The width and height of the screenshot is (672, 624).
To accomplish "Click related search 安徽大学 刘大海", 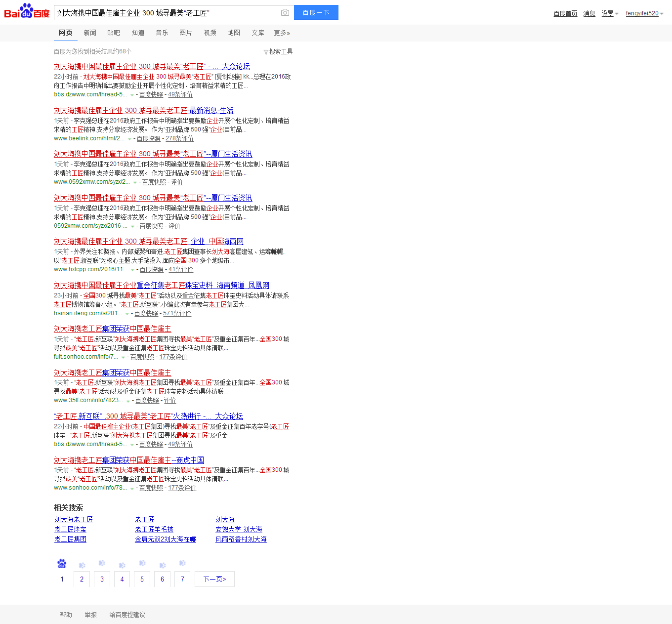I will pyautogui.click(x=239, y=529).
